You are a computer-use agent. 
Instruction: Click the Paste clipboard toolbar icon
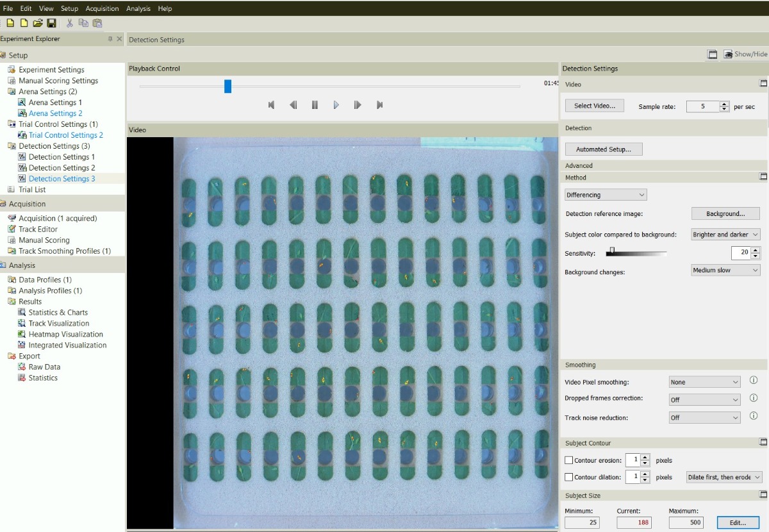click(x=97, y=23)
